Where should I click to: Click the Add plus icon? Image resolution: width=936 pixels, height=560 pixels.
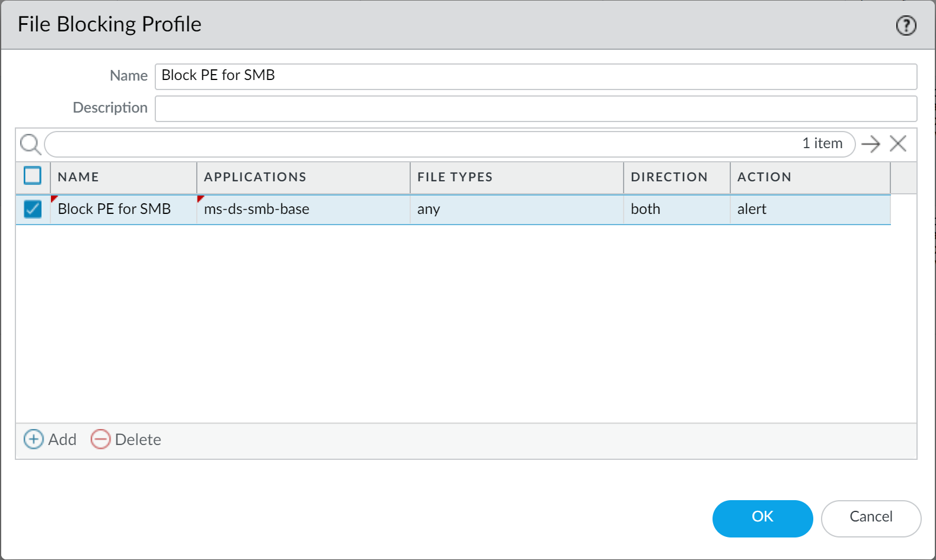(x=33, y=439)
